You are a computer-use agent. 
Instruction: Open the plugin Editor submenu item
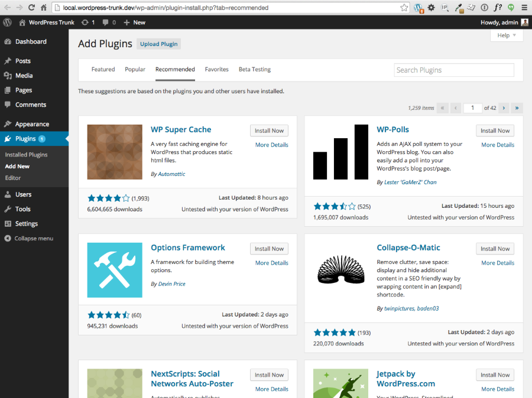click(x=12, y=178)
